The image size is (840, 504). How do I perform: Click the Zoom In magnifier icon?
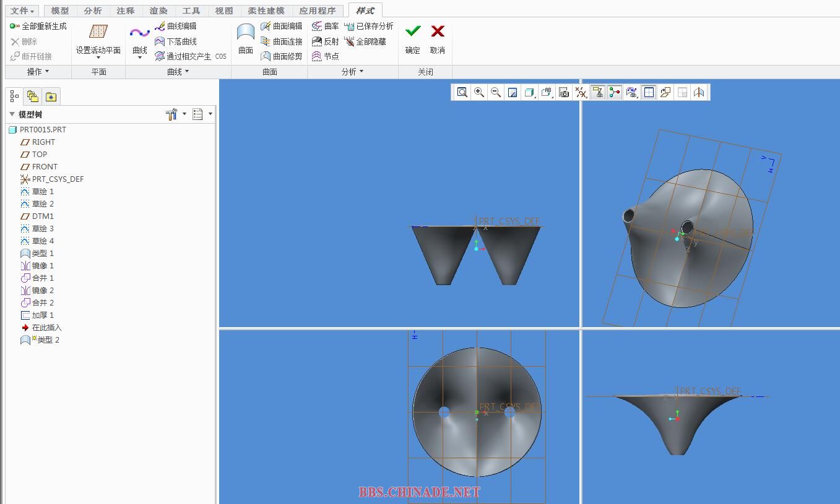click(x=479, y=92)
